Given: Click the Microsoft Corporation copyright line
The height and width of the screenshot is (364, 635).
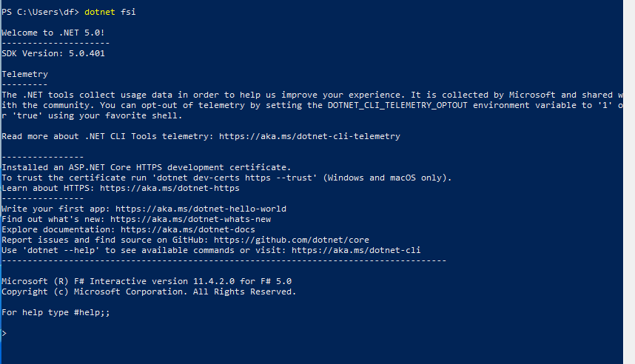Looking at the screenshot, I should click(149, 292).
